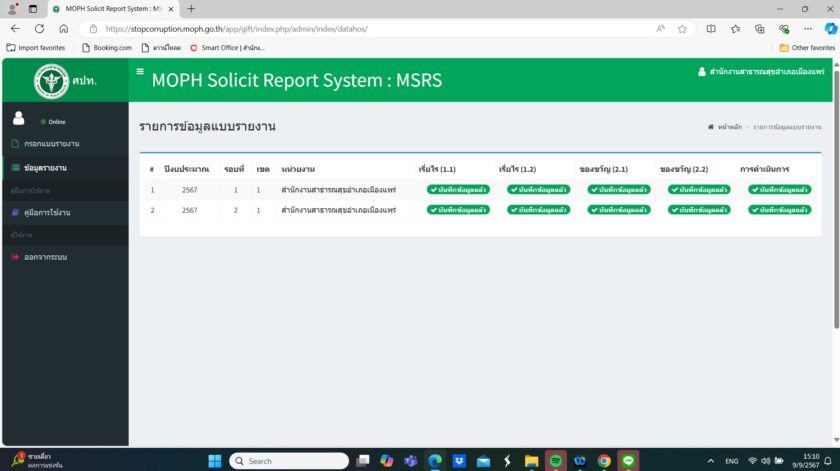
Task: Open Task View on the taskbar
Action: 363,461
